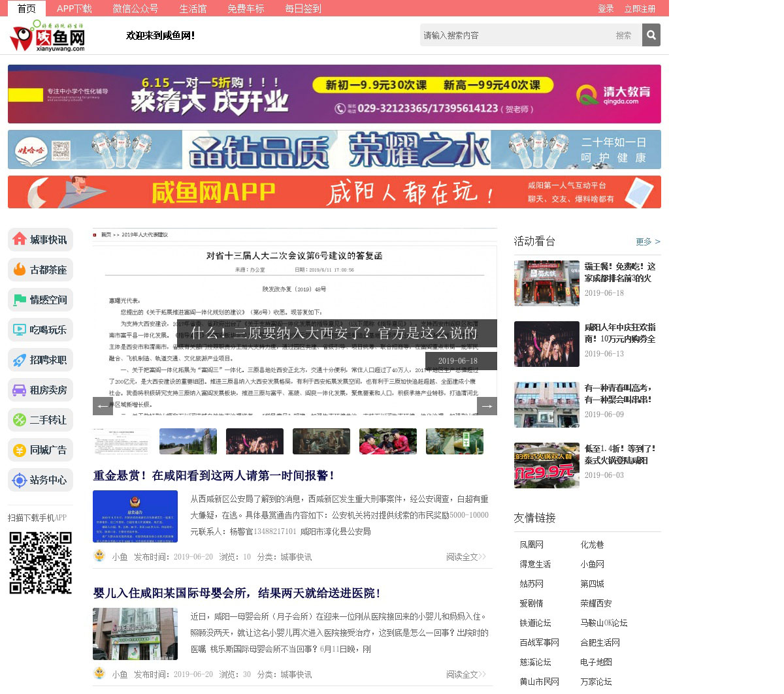Open the 晶钻品质 荣耀之水 banner
This screenshot has height=694, width=784.
pyautogui.click(x=335, y=150)
